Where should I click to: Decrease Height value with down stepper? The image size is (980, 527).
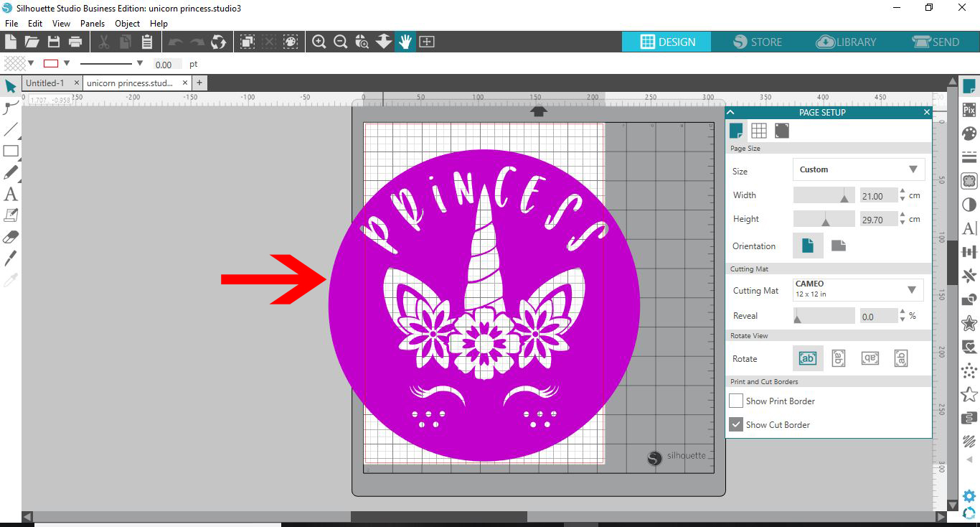coord(903,223)
